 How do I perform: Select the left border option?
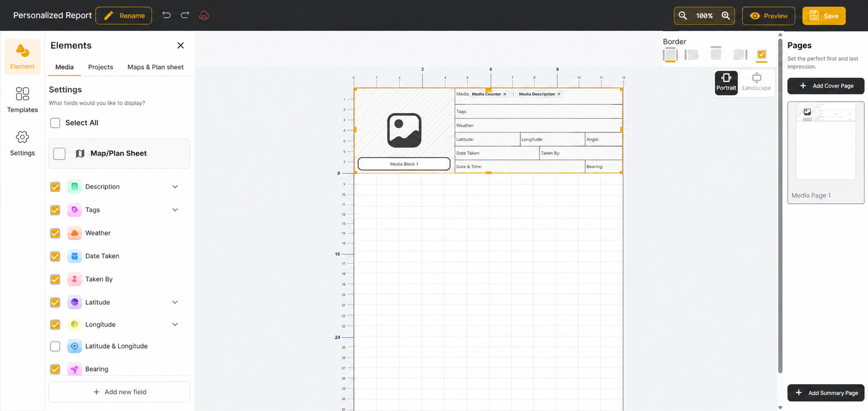point(692,55)
